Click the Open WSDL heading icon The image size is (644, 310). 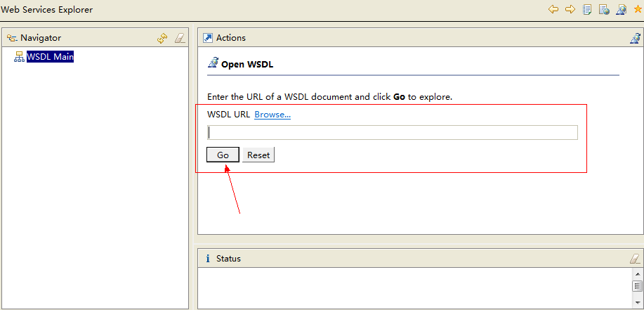(x=213, y=63)
